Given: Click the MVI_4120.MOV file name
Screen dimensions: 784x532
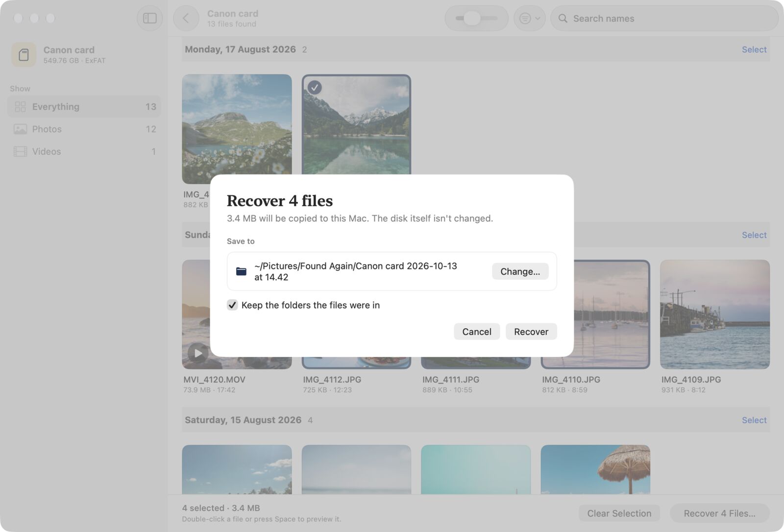Looking at the screenshot, I should [x=214, y=380].
